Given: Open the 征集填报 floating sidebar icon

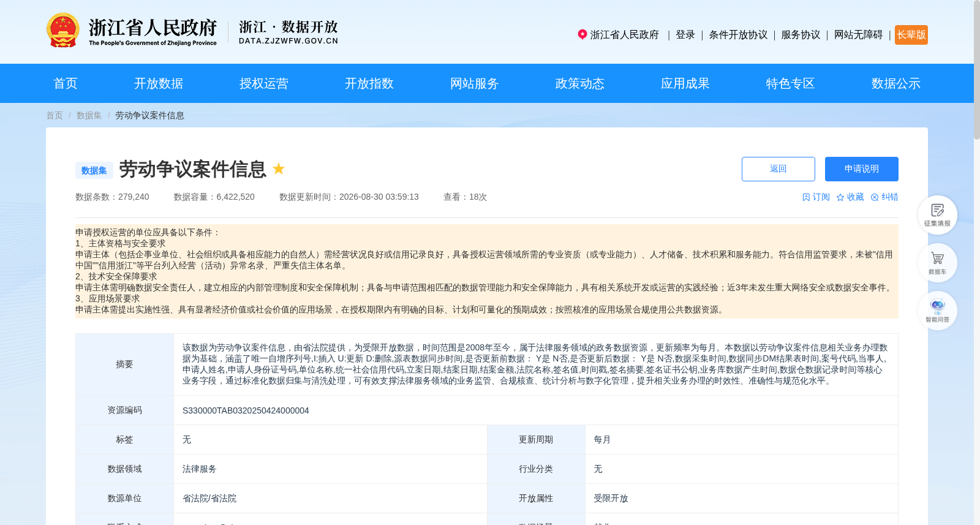Looking at the screenshot, I should click(937, 215).
